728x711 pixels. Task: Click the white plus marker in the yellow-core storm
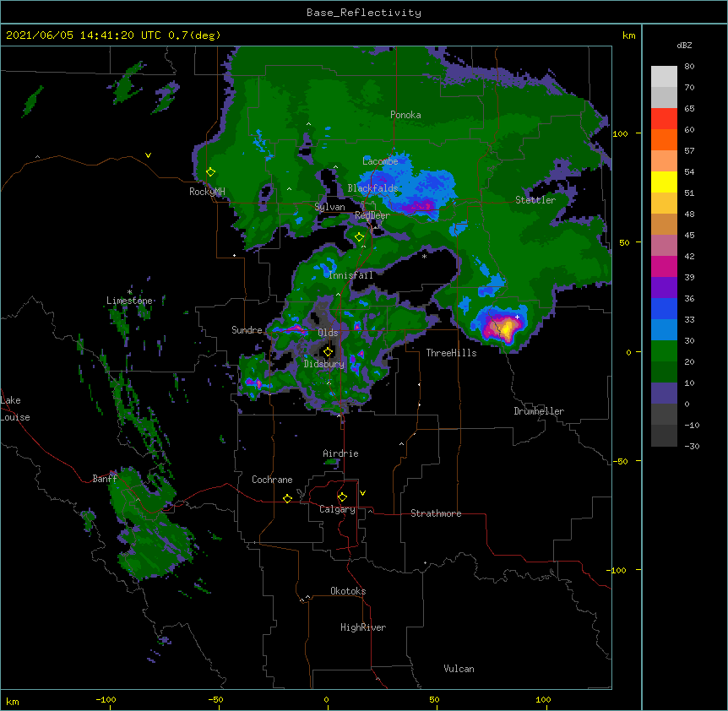click(x=517, y=317)
